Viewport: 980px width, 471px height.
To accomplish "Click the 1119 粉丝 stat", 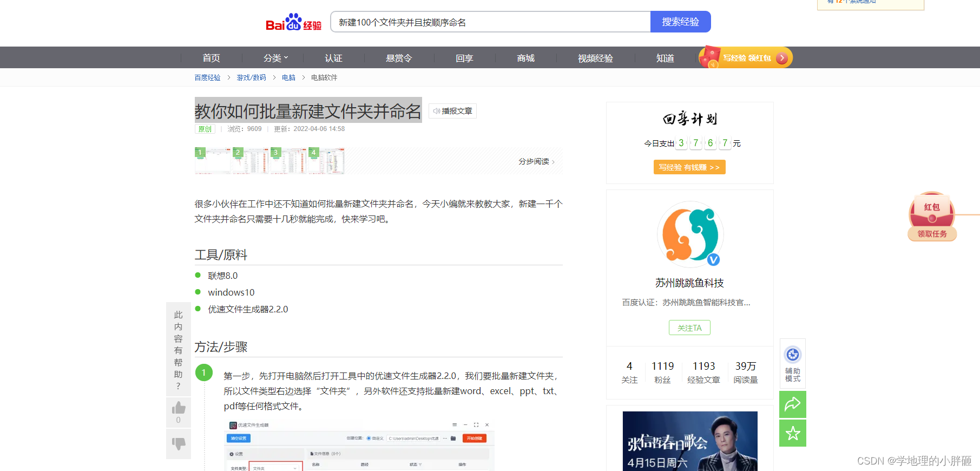I will coord(662,372).
